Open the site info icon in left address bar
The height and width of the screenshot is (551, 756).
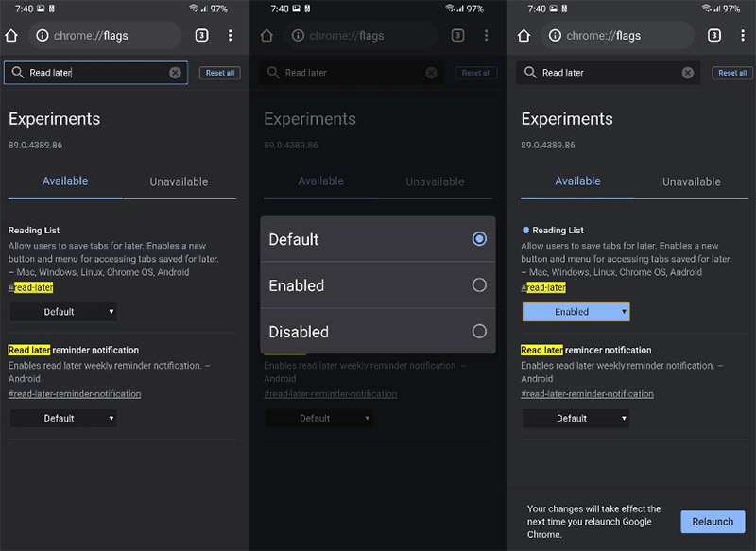[x=43, y=35]
